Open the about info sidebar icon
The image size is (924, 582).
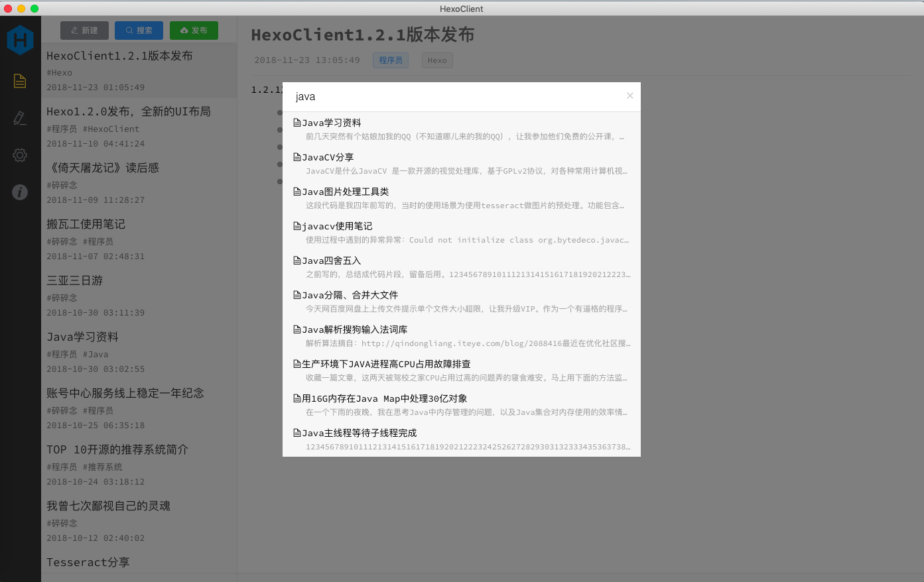point(20,192)
